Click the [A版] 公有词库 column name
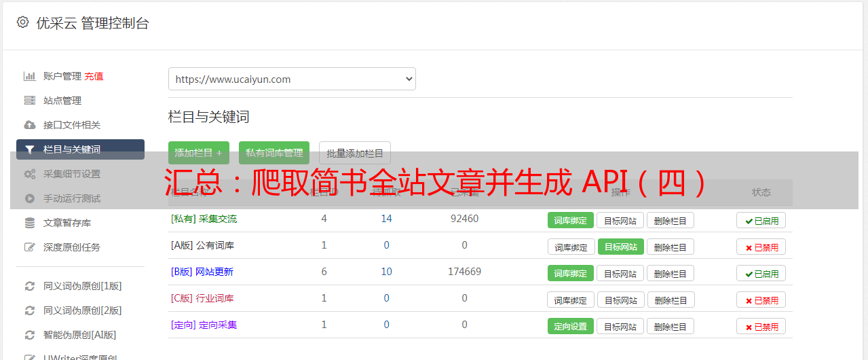Viewport: 868px width, 360px height. click(x=202, y=245)
